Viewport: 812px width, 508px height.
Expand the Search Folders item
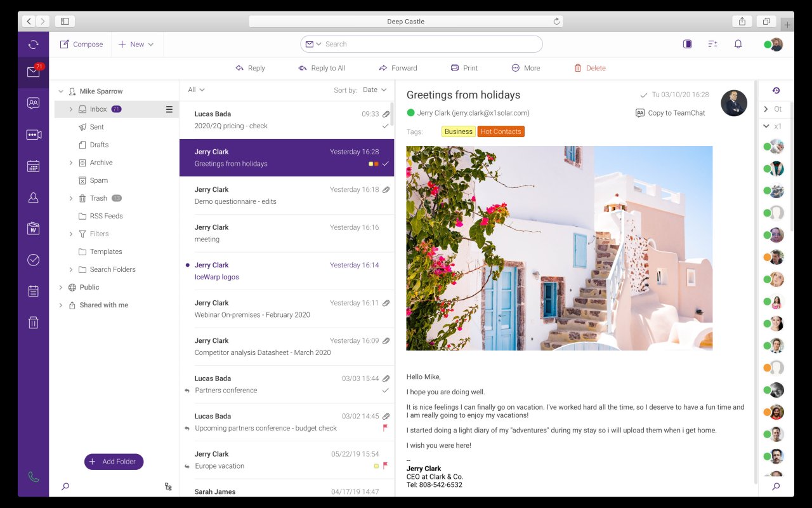[x=70, y=269]
